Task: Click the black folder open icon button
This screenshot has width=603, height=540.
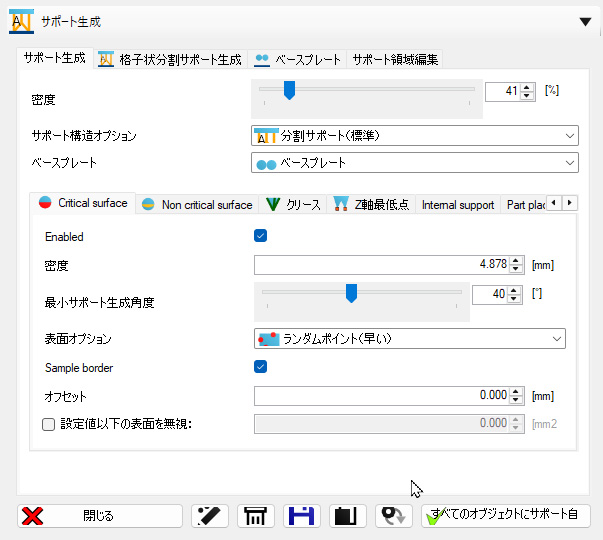Action: click(348, 516)
